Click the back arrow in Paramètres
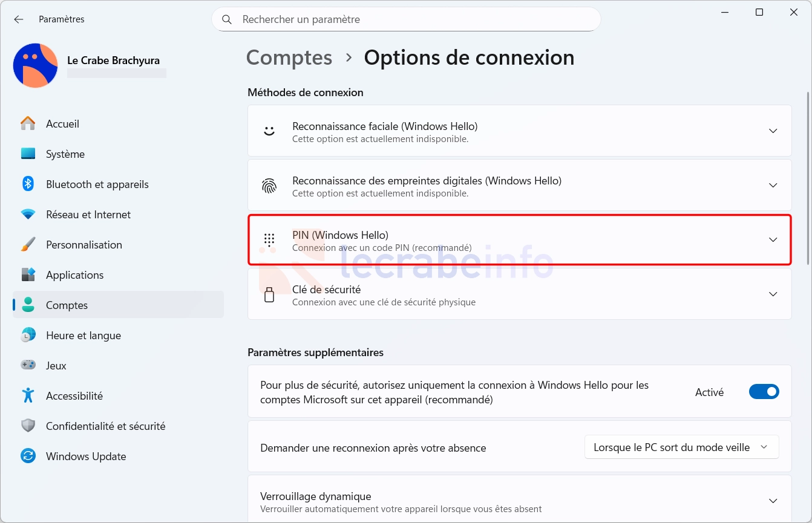This screenshot has width=812, height=523. 19,19
